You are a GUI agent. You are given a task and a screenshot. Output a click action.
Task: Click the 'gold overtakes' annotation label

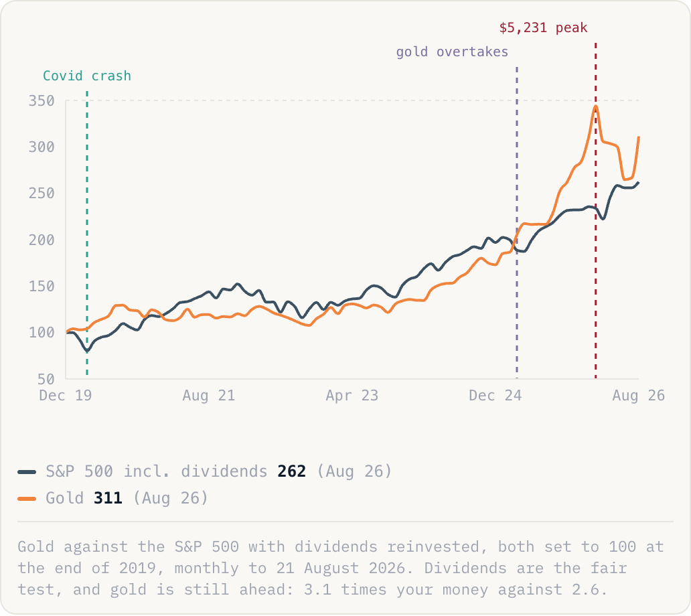click(x=452, y=52)
